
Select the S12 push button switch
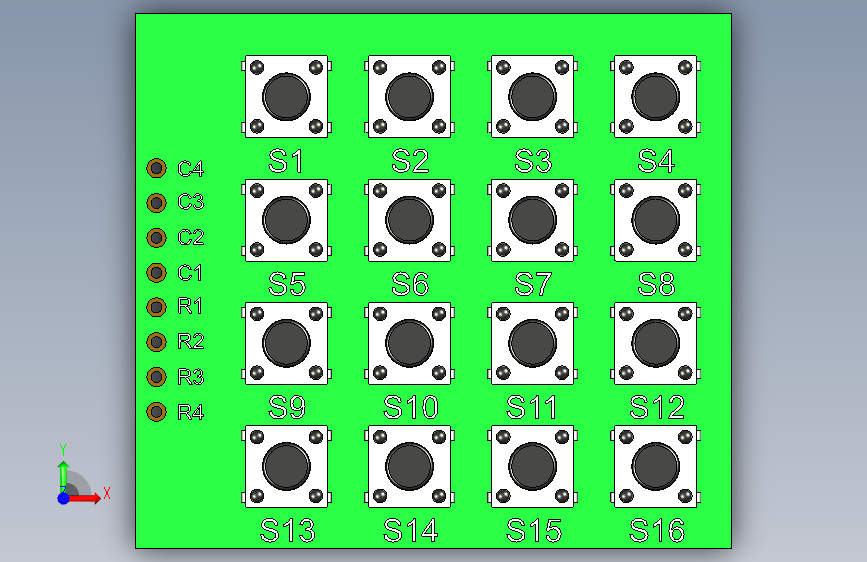point(656,344)
